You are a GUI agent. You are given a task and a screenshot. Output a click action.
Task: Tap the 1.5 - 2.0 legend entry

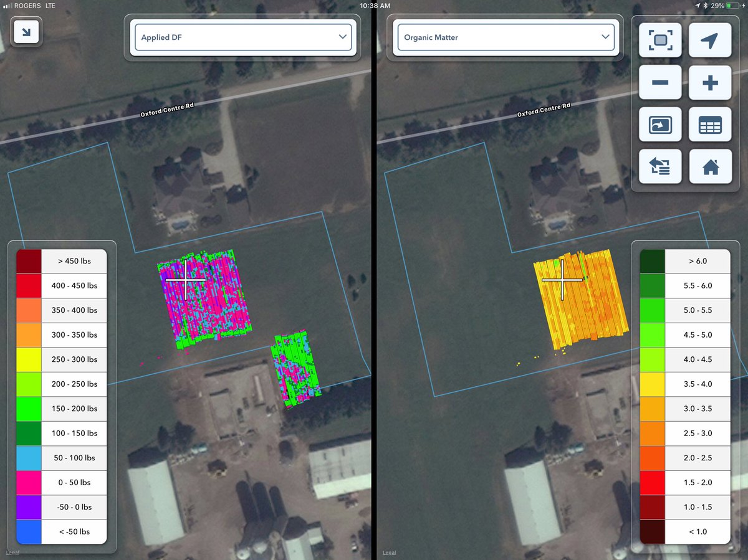pos(685,482)
